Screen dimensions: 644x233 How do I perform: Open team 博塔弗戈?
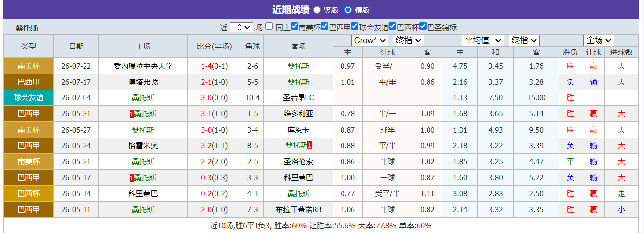tap(143, 82)
